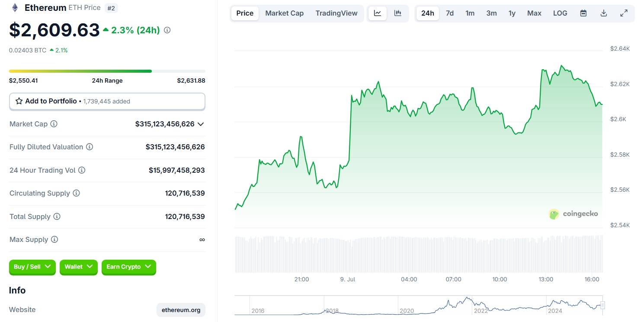The height and width of the screenshot is (322, 644).
Task: Open the calendar date range picker
Action: pos(583,13)
